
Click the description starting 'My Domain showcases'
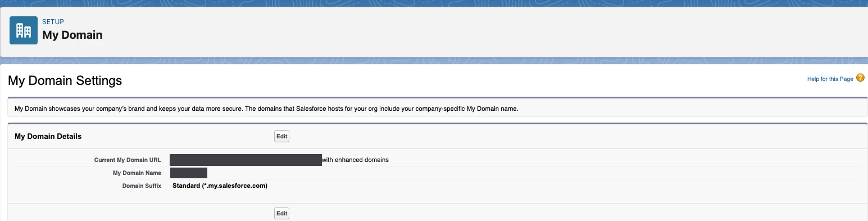pos(266,109)
